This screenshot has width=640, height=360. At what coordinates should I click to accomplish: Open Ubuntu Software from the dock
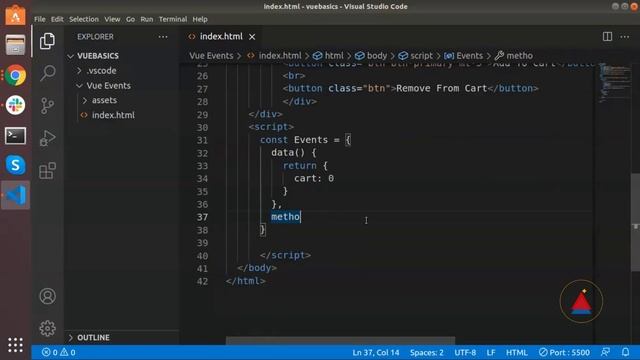[16, 15]
